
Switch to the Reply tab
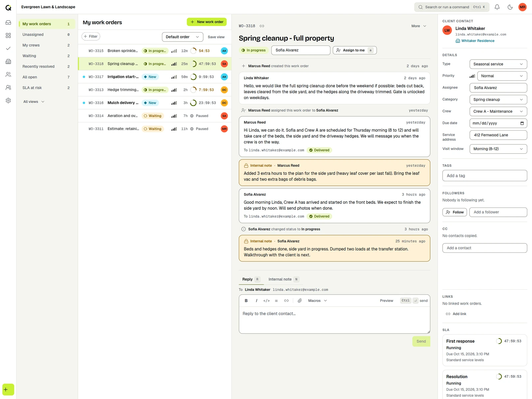click(251, 279)
